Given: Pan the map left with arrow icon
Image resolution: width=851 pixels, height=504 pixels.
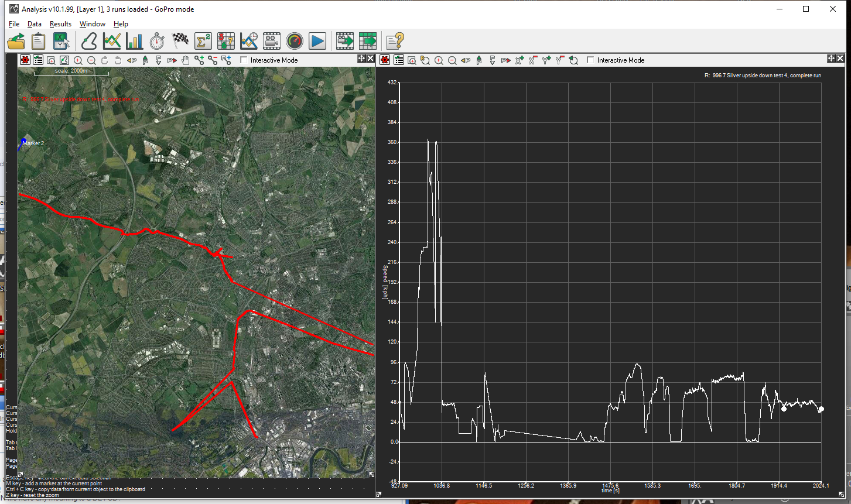Looking at the screenshot, I should tap(132, 60).
